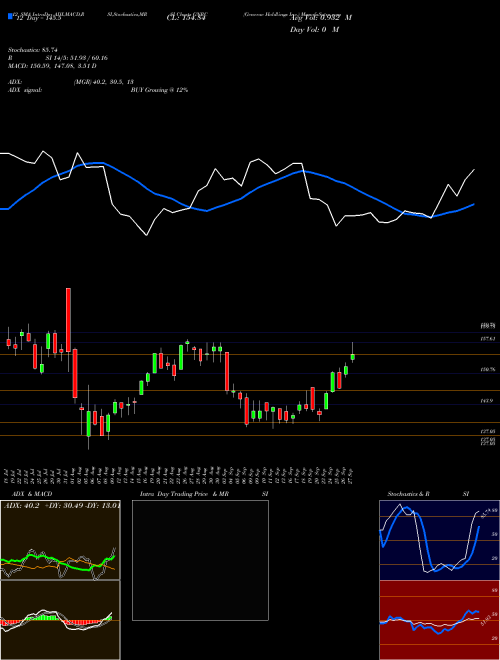Click the empty intraday trading price chart box
This screenshot has height=660, width=500.
coord(200,560)
